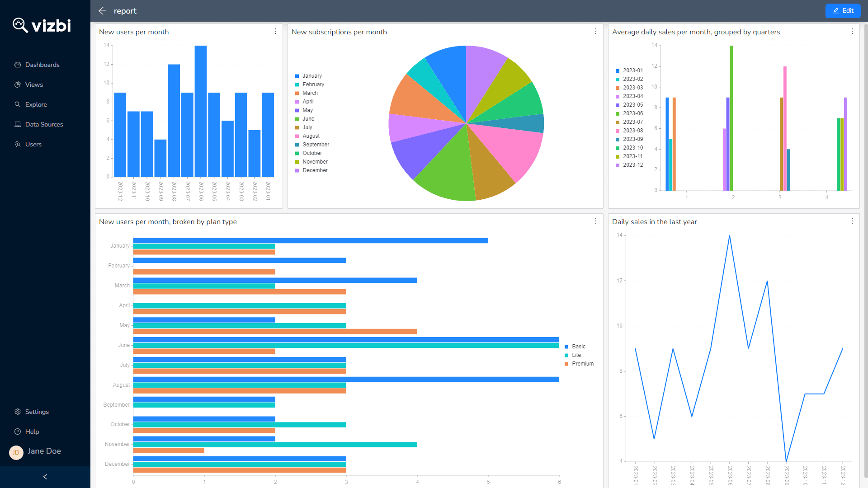Open options menu for Daily sales in last year

[852, 221]
